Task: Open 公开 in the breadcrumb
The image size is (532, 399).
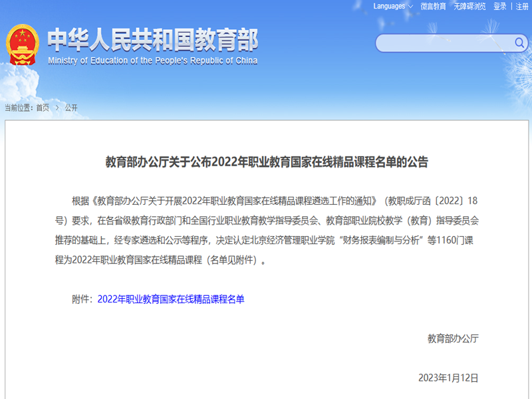Action: 71,108
